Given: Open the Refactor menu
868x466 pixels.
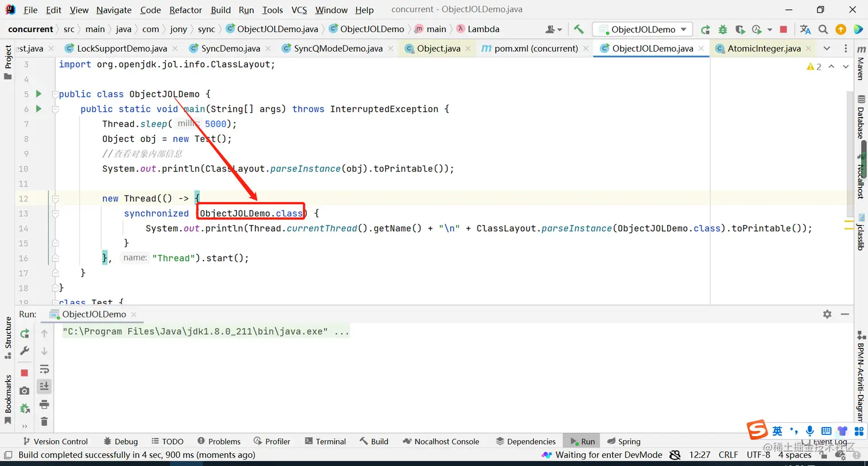Looking at the screenshot, I should (186, 10).
